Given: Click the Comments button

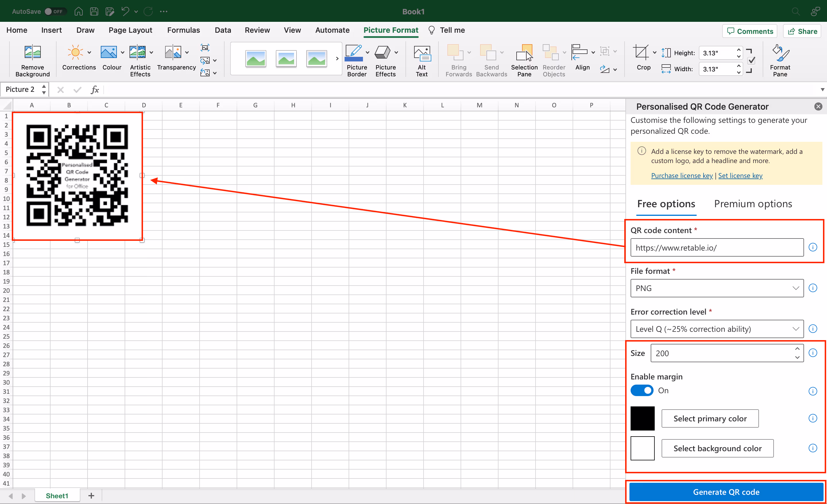Looking at the screenshot, I should 750,31.
